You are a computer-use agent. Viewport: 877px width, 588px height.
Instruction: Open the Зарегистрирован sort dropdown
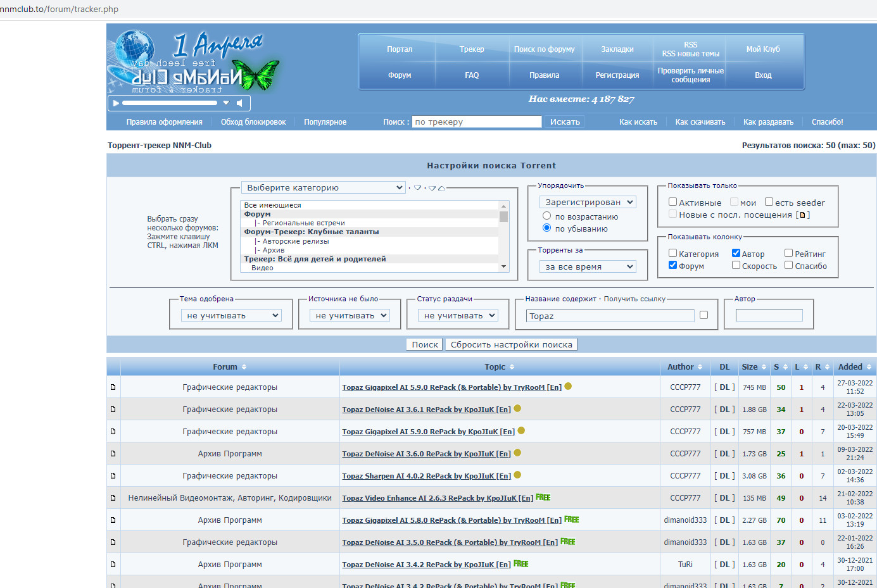pos(588,202)
